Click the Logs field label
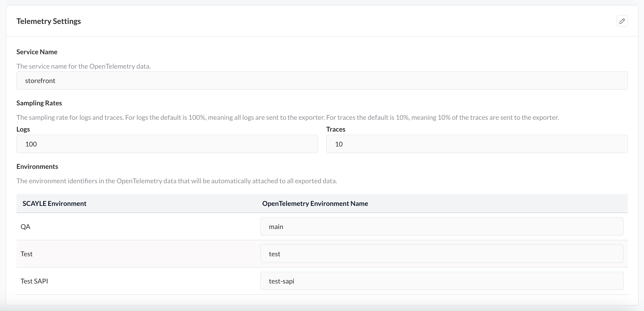 tap(23, 129)
